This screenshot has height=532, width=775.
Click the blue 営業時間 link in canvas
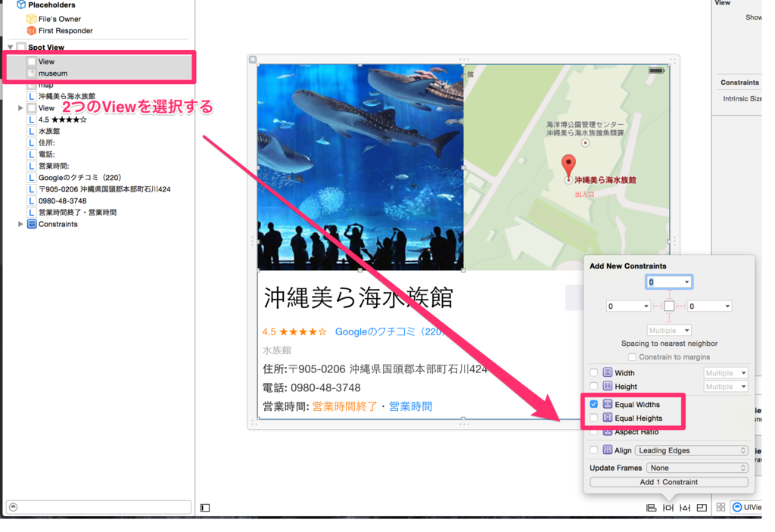click(x=410, y=406)
